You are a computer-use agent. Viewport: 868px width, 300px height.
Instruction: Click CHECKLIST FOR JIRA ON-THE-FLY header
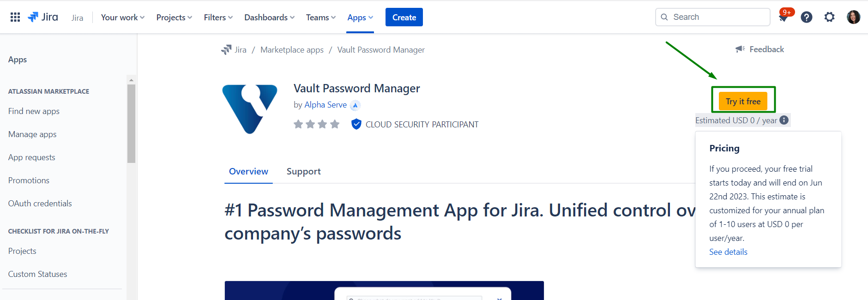click(58, 231)
